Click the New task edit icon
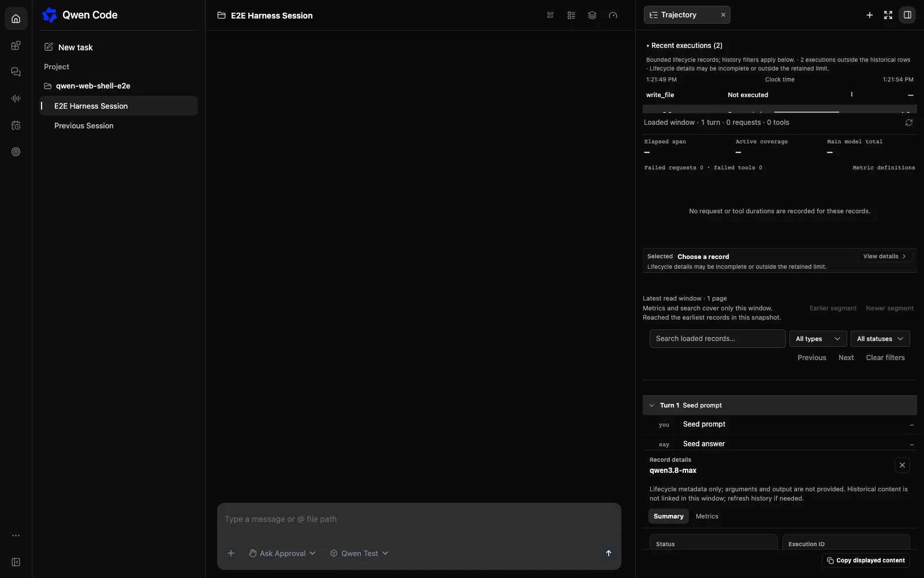The height and width of the screenshot is (578, 924). (x=49, y=47)
